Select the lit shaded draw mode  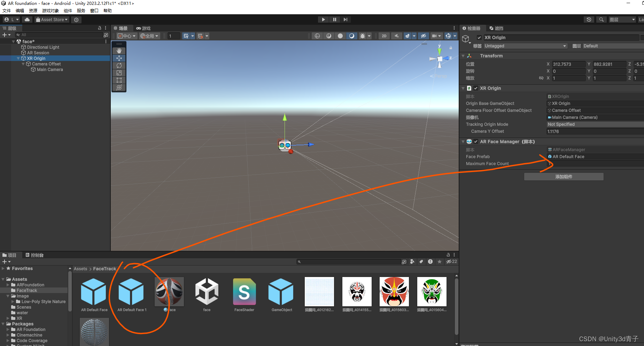coord(352,36)
